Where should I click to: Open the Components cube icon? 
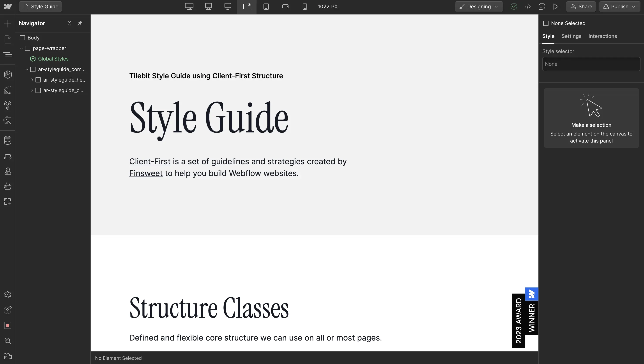click(x=8, y=74)
